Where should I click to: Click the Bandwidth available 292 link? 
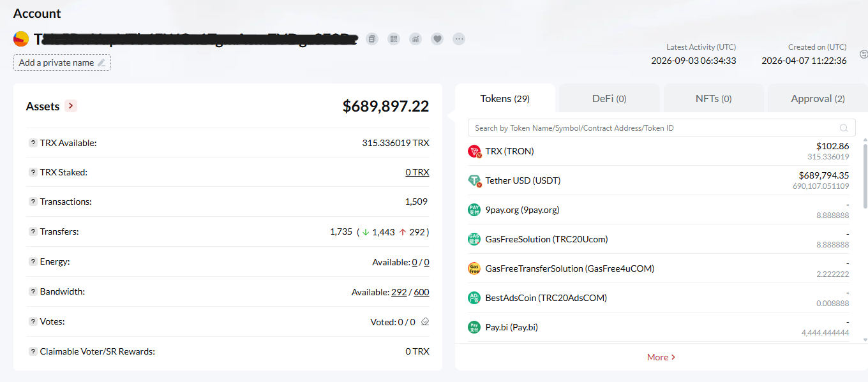tap(399, 292)
